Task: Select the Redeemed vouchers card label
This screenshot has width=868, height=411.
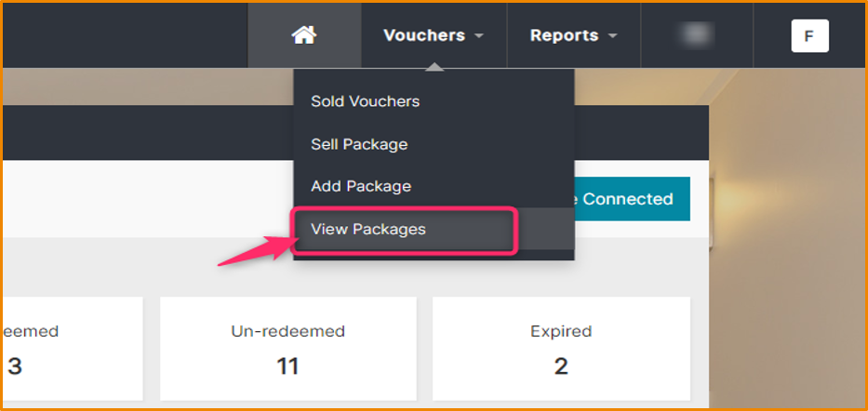Action: click(x=30, y=331)
